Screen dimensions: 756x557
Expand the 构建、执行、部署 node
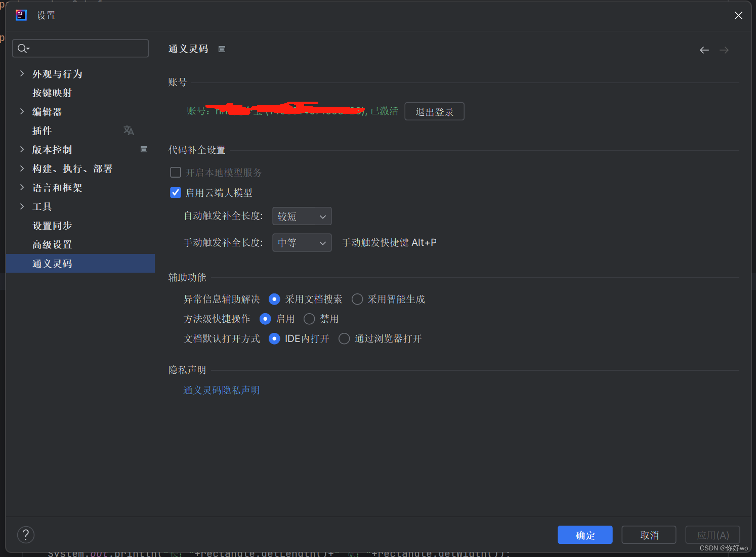click(x=22, y=168)
